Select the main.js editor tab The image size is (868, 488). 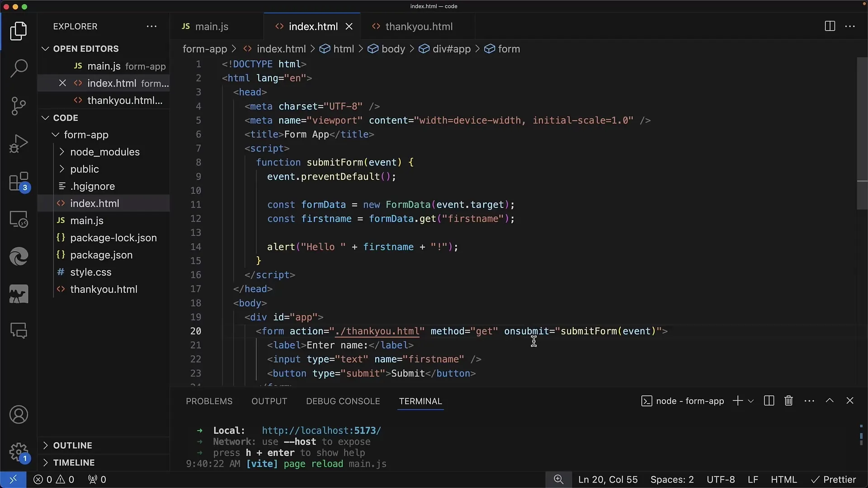click(x=212, y=26)
